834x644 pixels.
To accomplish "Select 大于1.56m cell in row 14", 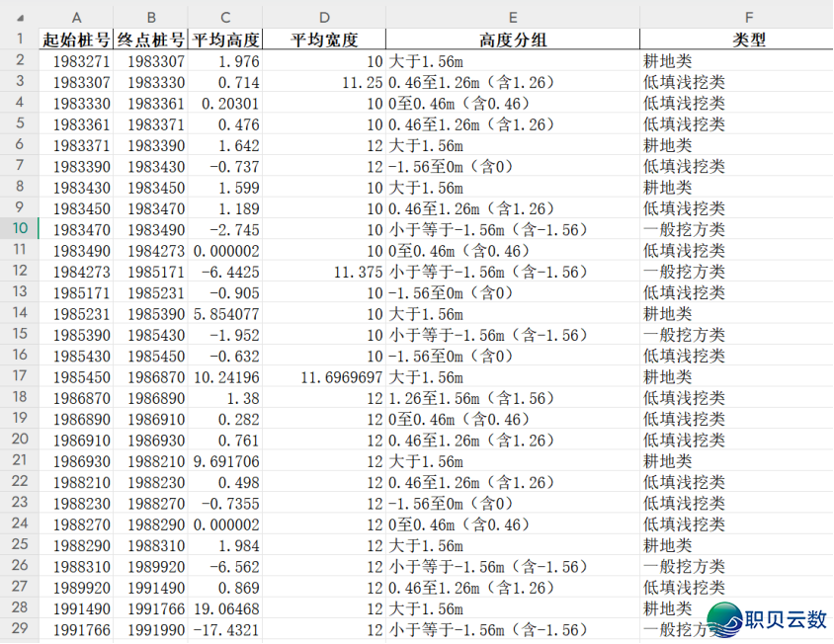I will 513,314.
